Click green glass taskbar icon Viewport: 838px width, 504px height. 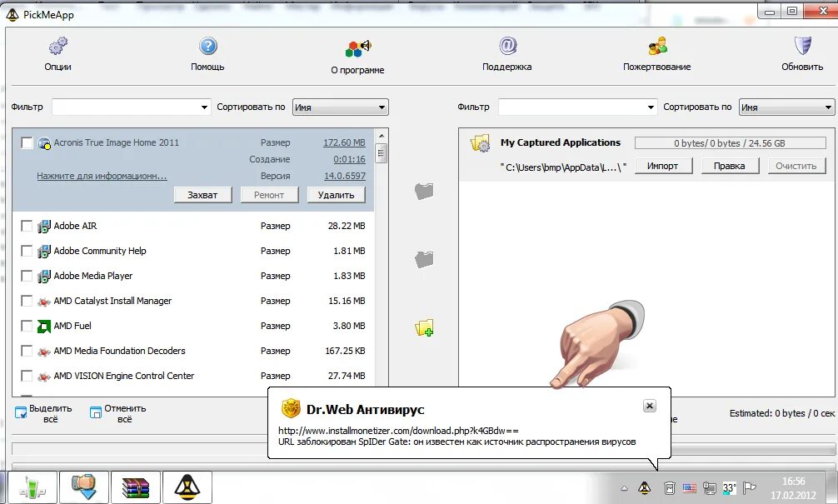(x=32, y=487)
